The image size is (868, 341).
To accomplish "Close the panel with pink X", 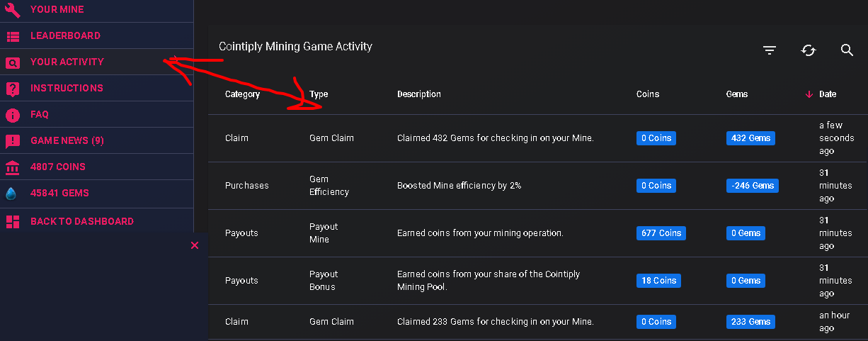I will point(195,245).
